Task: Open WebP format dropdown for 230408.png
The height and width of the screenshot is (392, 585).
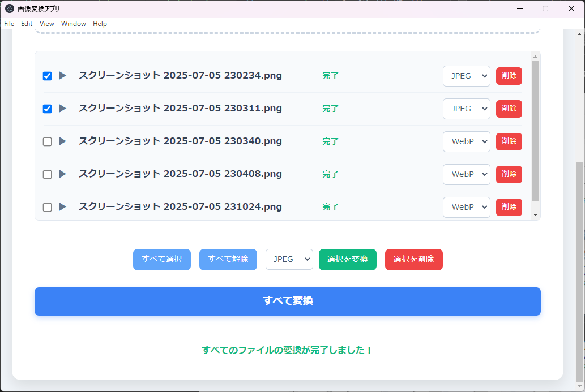Action: (467, 174)
